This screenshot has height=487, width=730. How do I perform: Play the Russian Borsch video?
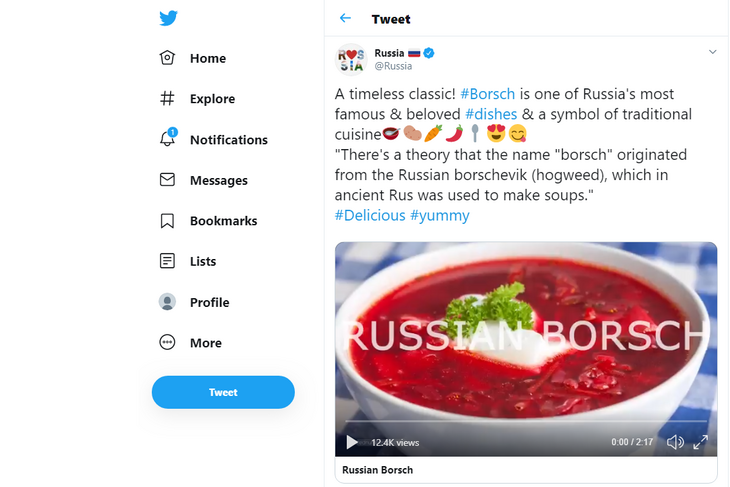[352, 442]
